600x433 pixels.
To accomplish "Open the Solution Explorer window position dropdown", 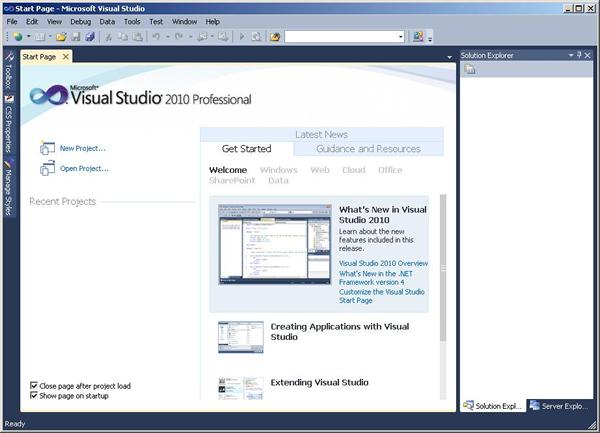I will (571, 55).
